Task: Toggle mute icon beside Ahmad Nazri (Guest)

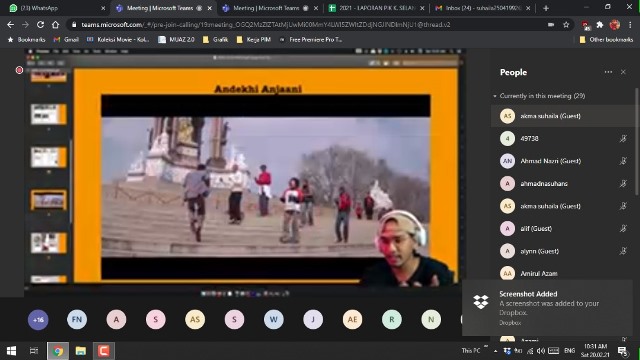Action: pos(623,161)
